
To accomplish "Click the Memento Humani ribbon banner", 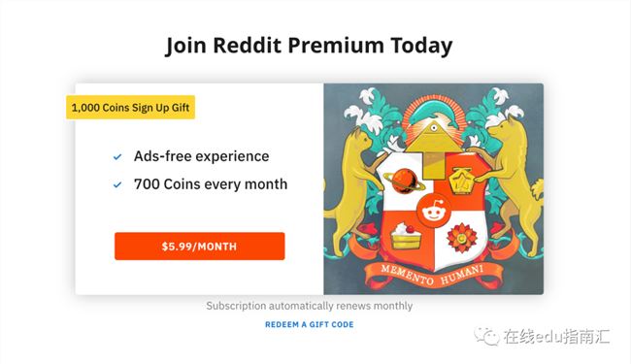I will coord(433,275).
